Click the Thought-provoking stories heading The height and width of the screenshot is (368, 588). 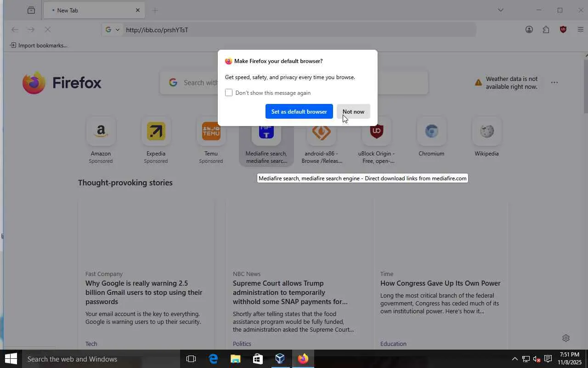coord(125,183)
